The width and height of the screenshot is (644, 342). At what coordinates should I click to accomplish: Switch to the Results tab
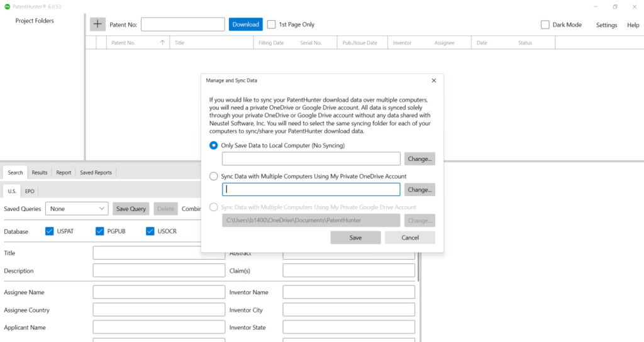point(40,172)
